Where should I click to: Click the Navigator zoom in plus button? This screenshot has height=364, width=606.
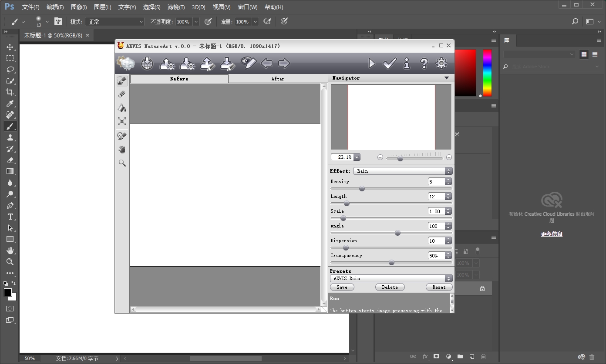(449, 157)
